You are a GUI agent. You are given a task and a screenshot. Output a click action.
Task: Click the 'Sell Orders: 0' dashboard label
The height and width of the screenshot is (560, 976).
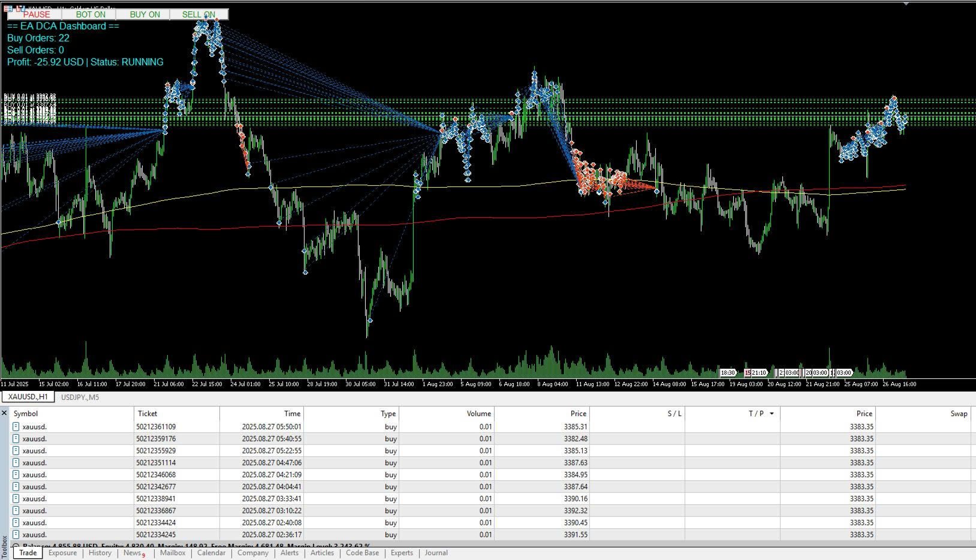[x=35, y=50]
